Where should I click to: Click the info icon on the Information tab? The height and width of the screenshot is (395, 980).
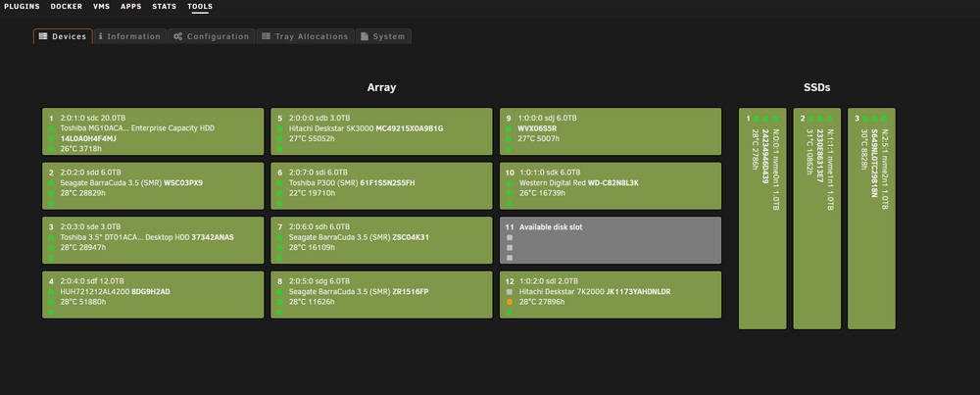tap(101, 36)
